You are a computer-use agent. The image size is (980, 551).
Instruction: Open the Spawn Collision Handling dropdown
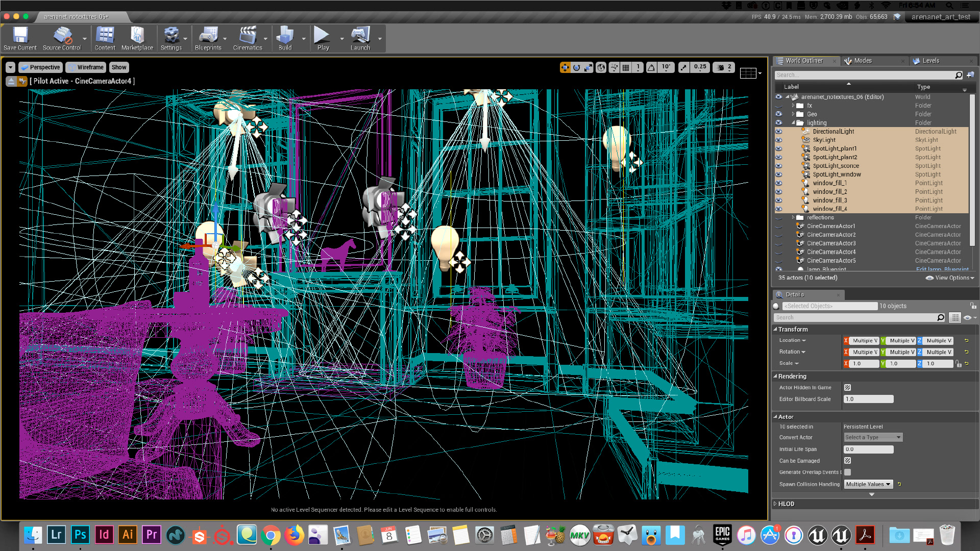(x=868, y=484)
